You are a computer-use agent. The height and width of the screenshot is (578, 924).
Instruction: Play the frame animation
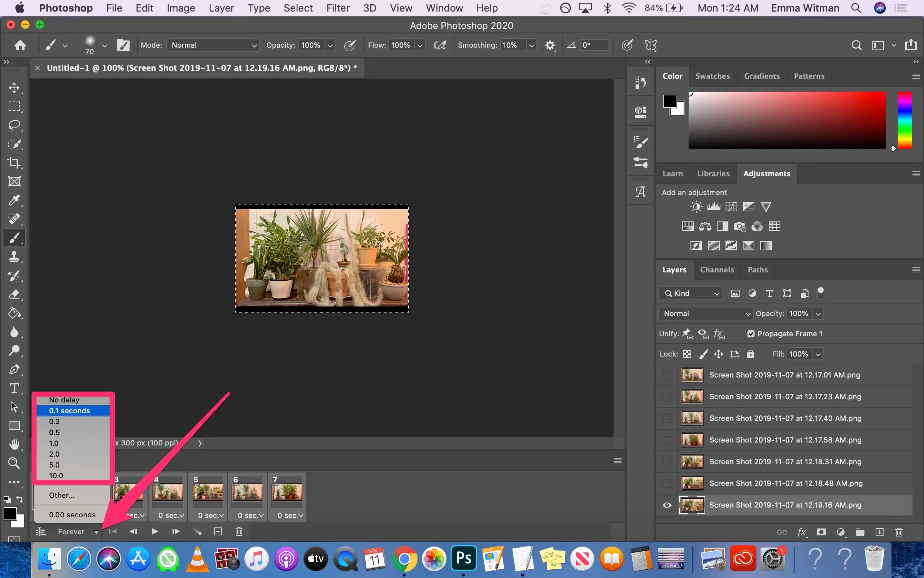[154, 531]
